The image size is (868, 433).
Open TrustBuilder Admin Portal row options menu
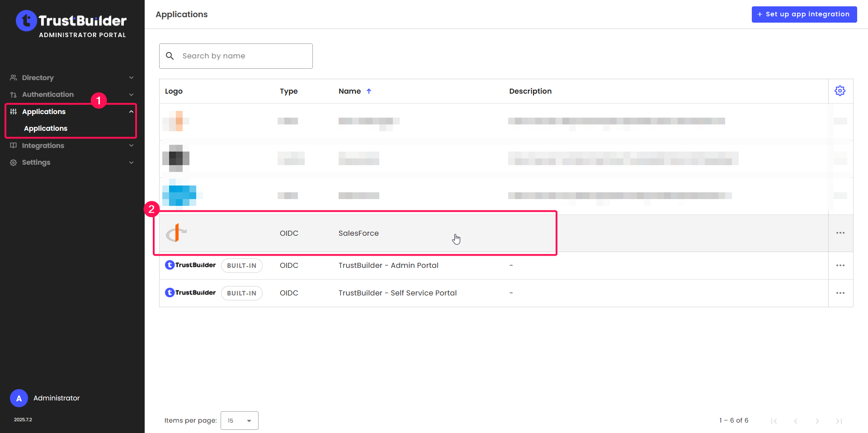pyautogui.click(x=840, y=266)
